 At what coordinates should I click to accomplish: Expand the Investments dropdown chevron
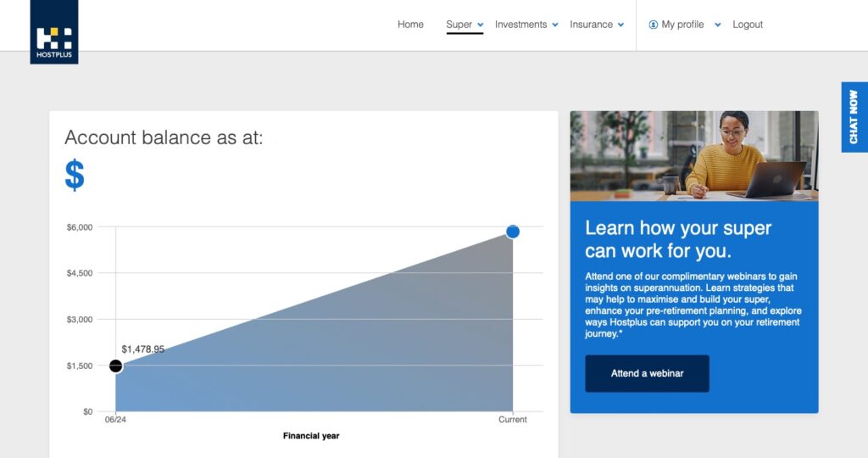555,25
